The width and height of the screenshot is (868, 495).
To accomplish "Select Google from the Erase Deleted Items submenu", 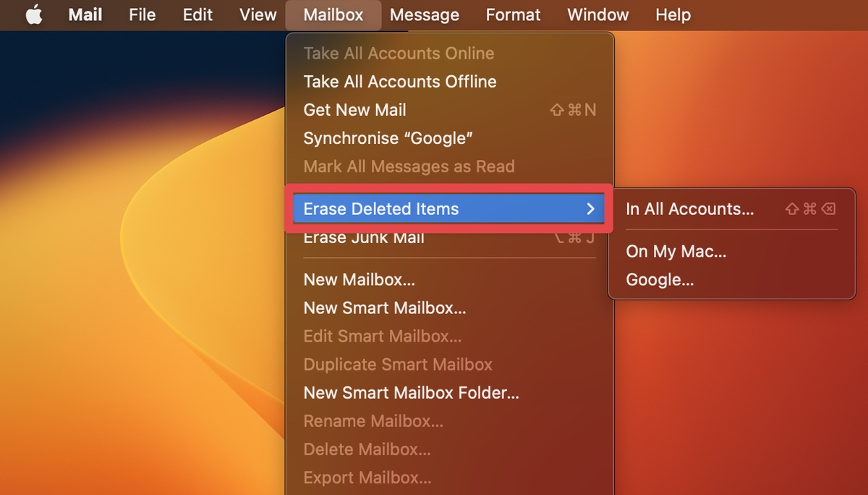I will [659, 279].
